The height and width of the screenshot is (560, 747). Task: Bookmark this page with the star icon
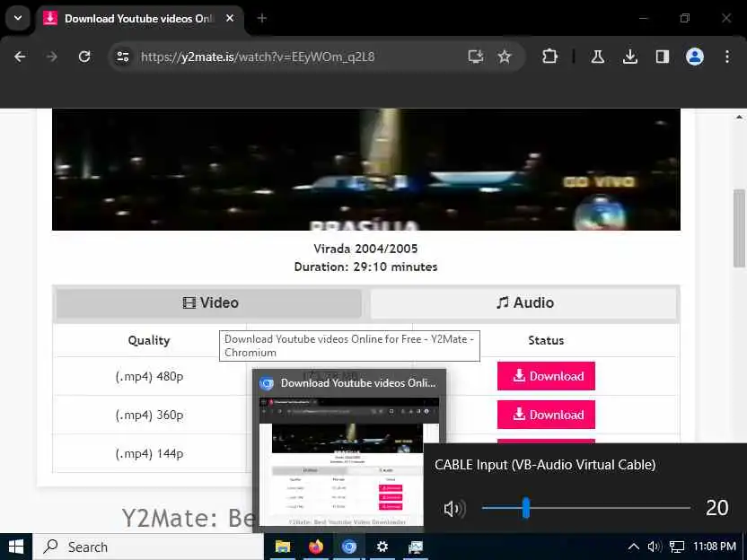(504, 57)
